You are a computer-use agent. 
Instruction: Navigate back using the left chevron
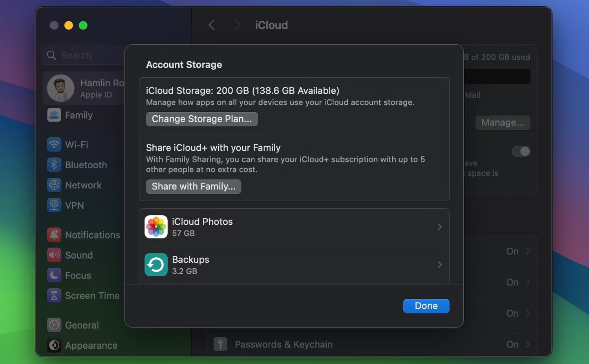tap(212, 25)
